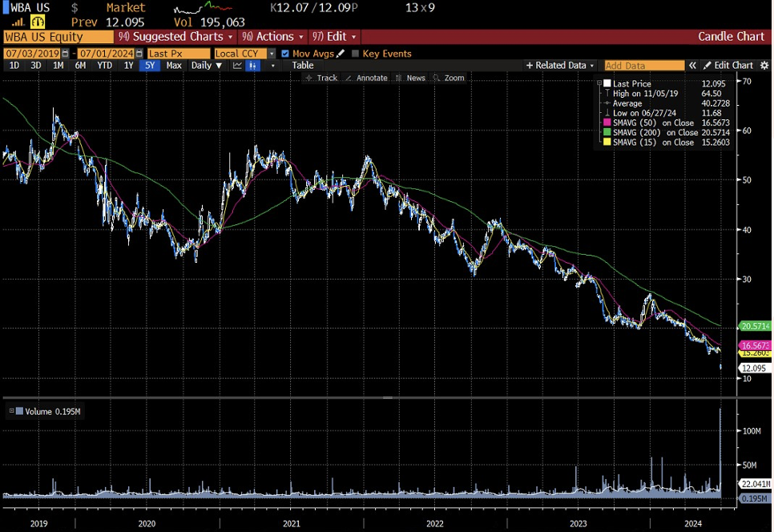The height and width of the screenshot is (532, 774).
Task: Select the Max range tab
Action: pos(174,65)
